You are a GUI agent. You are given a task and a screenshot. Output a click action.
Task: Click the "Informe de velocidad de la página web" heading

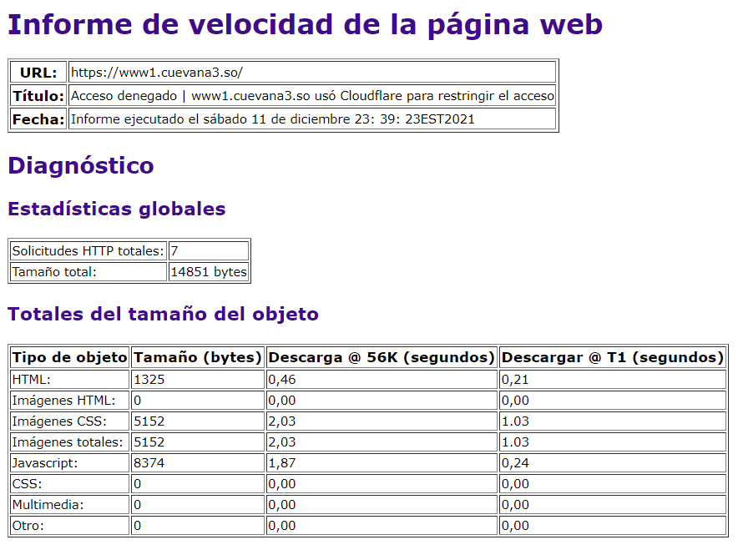point(305,25)
